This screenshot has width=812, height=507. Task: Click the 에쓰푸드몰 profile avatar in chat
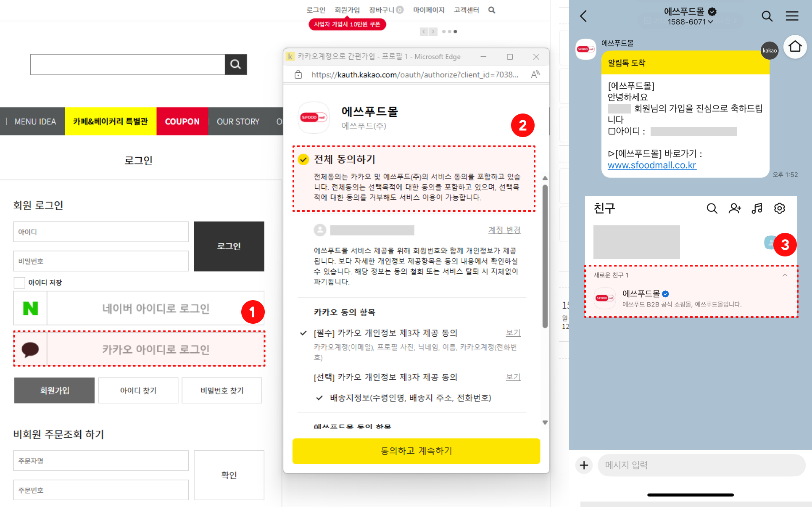point(585,49)
